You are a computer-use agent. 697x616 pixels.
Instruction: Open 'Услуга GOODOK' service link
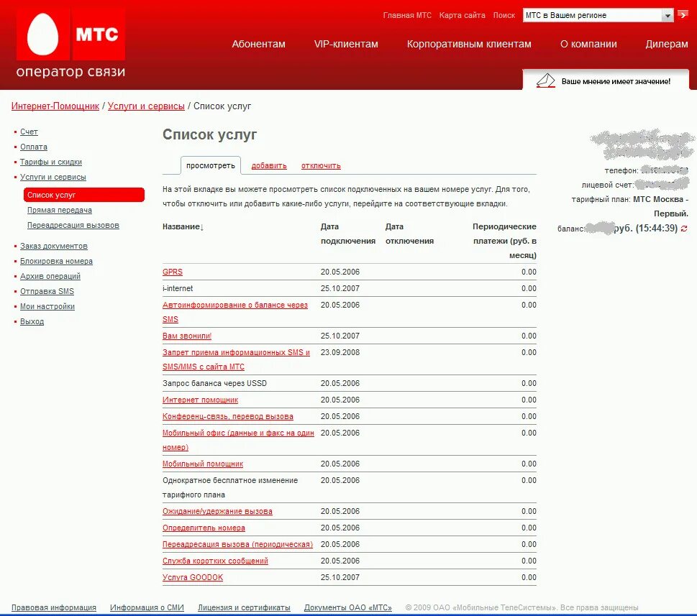click(193, 577)
